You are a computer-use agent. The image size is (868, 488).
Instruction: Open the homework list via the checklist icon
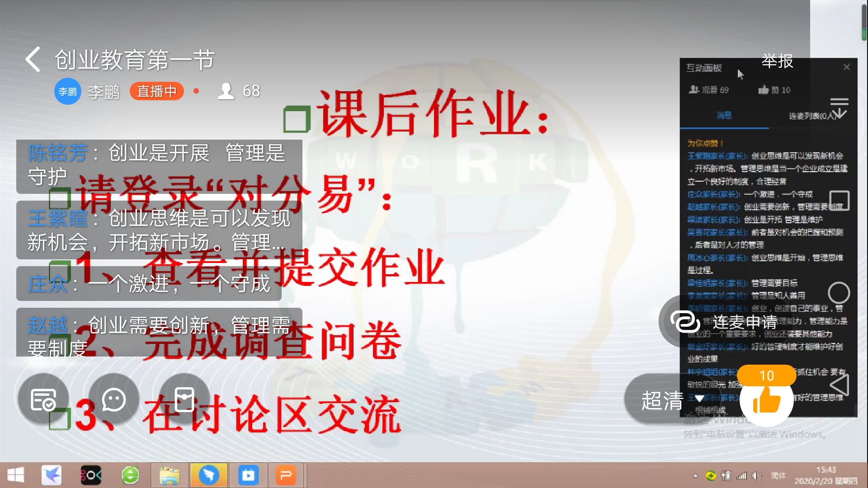(43, 399)
